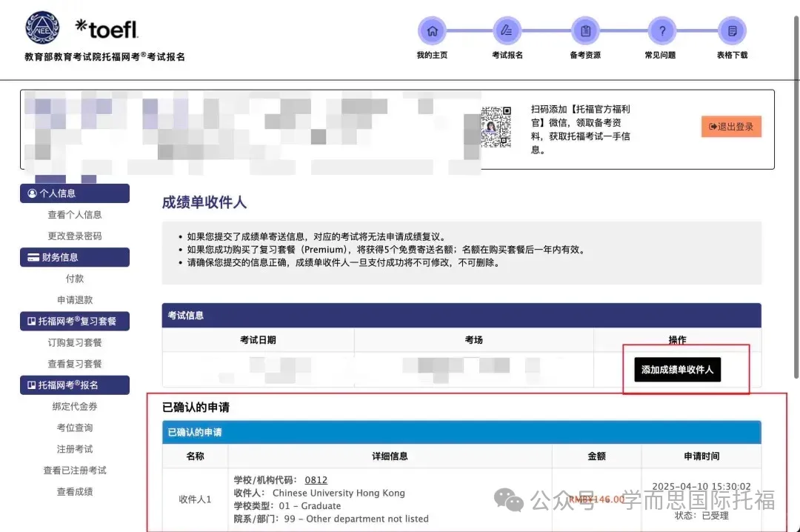This screenshot has height=532, width=800.
Task: Click the 常见问题 question mark icon
Action: (x=661, y=31)
